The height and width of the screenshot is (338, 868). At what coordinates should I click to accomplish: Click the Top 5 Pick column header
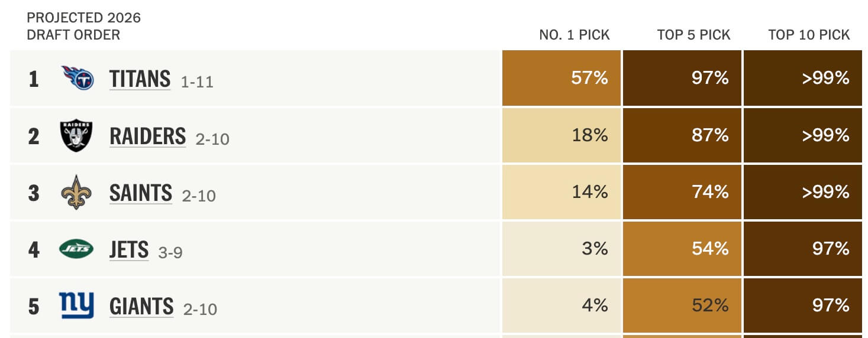[693, 35]
